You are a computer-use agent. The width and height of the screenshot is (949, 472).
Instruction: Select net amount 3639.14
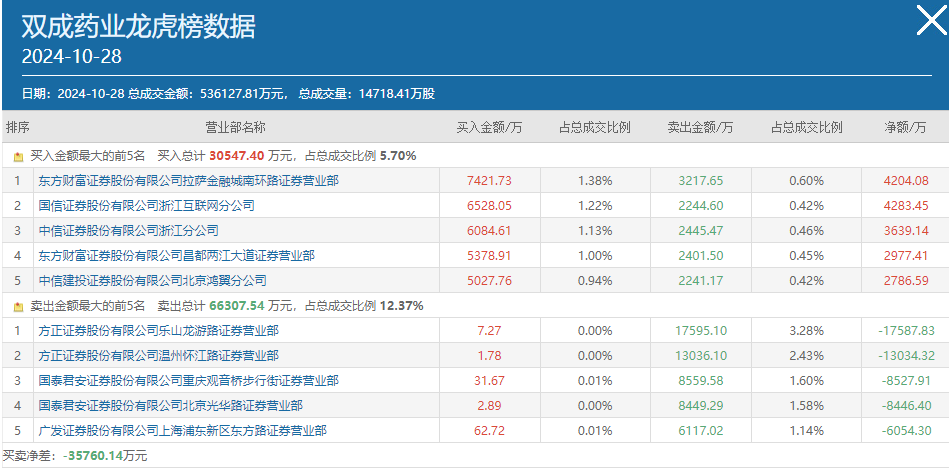(905, 231)
